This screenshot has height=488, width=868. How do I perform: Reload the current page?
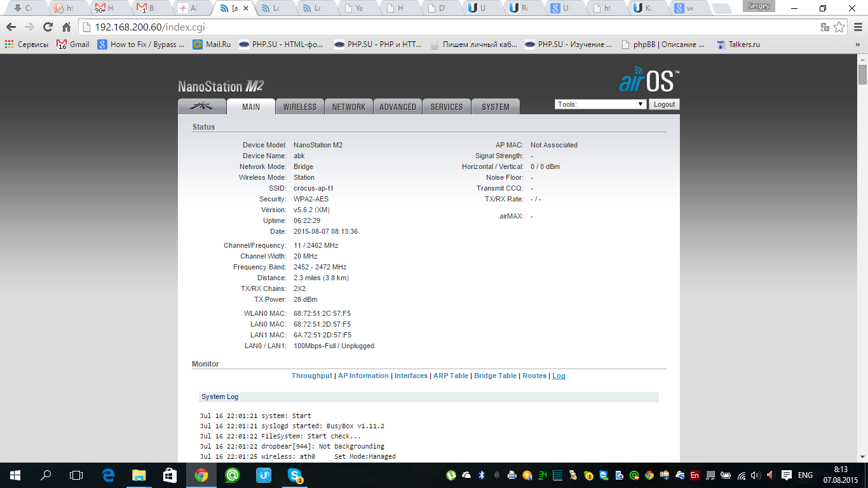(x=48, y=27)
